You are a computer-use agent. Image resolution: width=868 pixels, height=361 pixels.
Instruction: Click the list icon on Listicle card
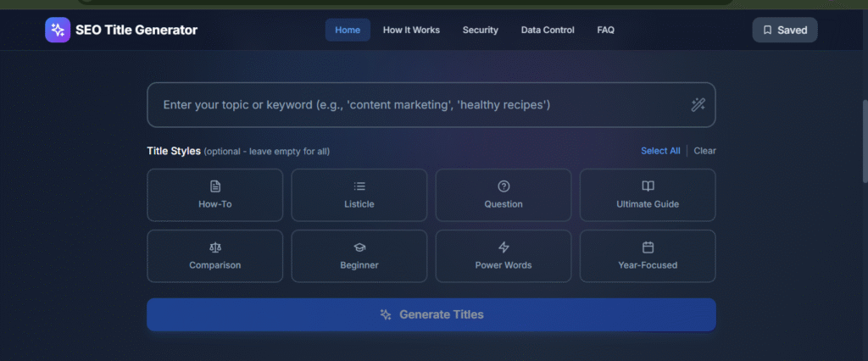(359, 186)
